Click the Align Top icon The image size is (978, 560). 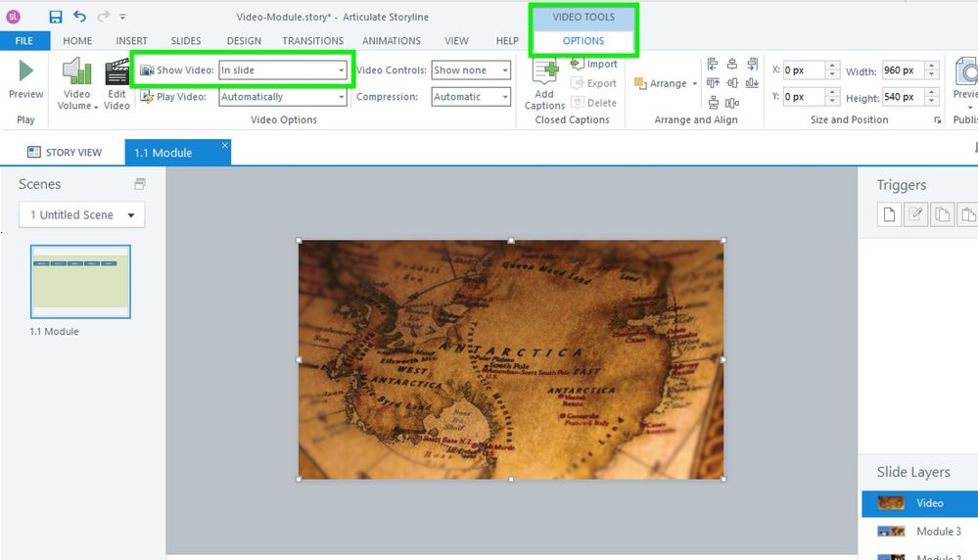click(x=713, y=83)
